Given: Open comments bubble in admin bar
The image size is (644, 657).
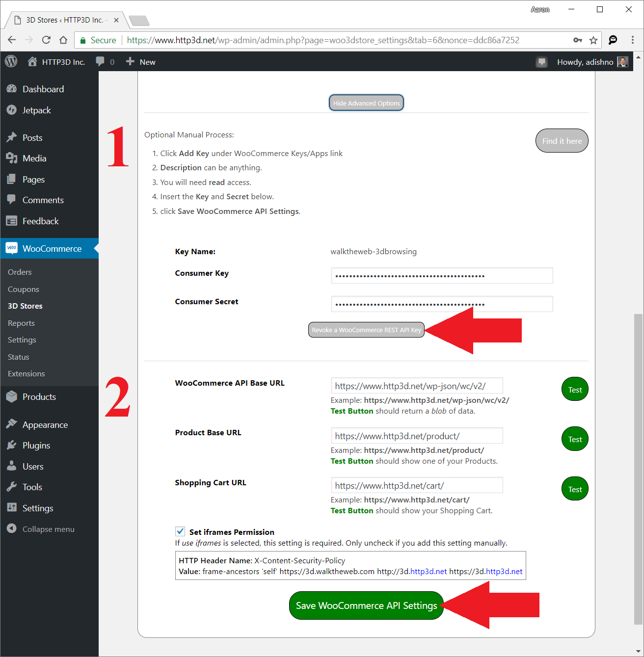Looking at the screenshot, I should pos(100,61).
